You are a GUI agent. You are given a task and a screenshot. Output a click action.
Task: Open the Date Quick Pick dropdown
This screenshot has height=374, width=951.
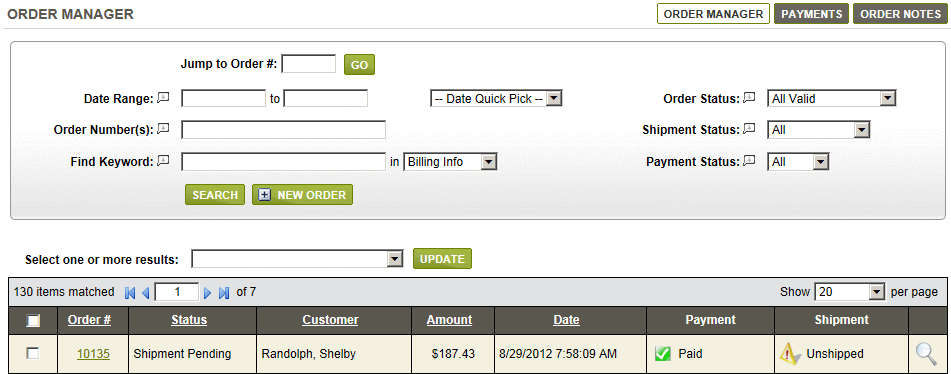tap(496, 99)
